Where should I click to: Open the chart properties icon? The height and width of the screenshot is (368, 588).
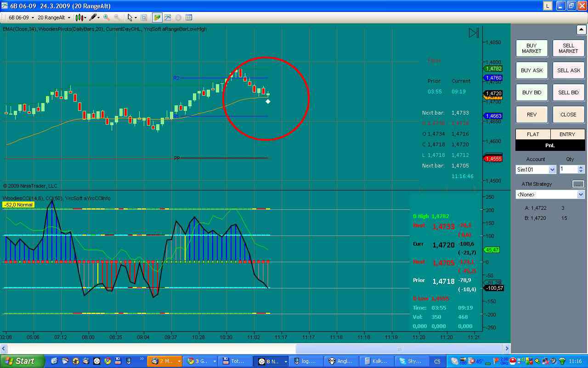click(x=188, y=17)
